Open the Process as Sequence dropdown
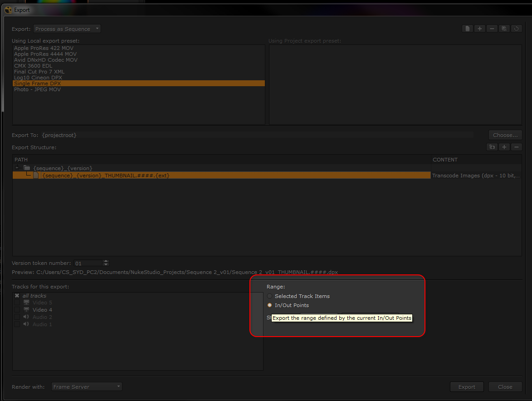The width and height of the screenshot is (532, 401). [x=67, y=29]
